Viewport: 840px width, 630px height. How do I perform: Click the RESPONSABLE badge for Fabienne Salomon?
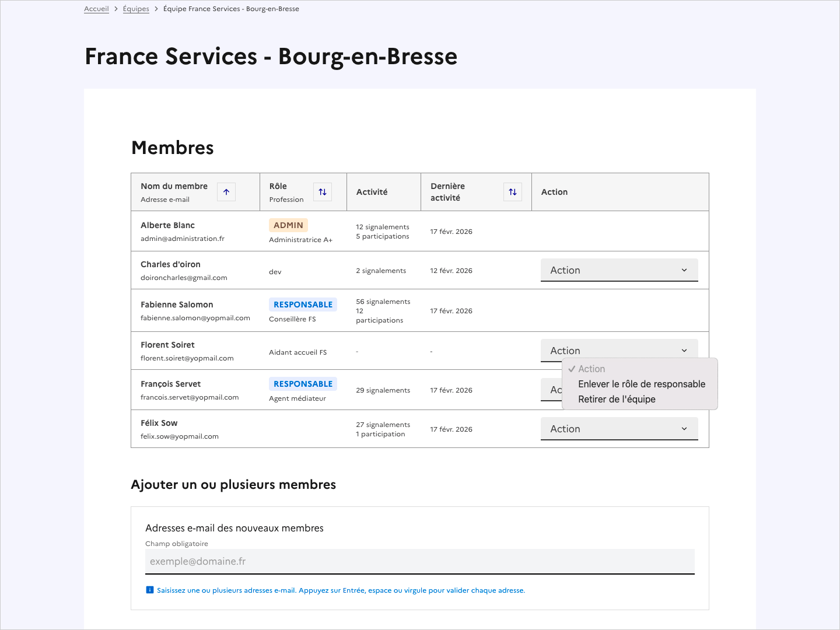(x=303, y=304)
